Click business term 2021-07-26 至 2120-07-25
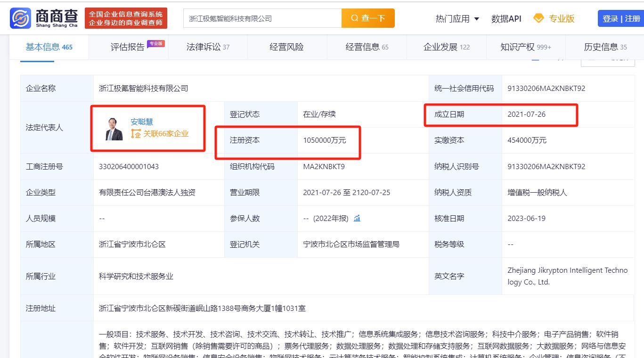The image size is (644, 358). [347, 192]
